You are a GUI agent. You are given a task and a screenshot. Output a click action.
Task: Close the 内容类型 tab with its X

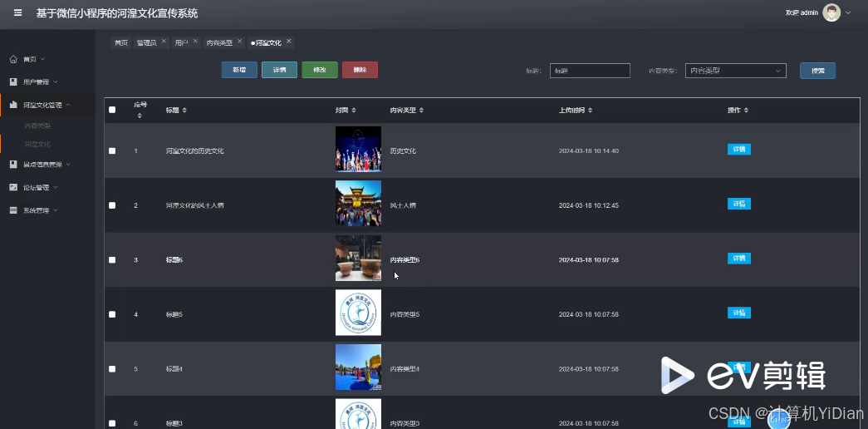(x=240, y=41)
